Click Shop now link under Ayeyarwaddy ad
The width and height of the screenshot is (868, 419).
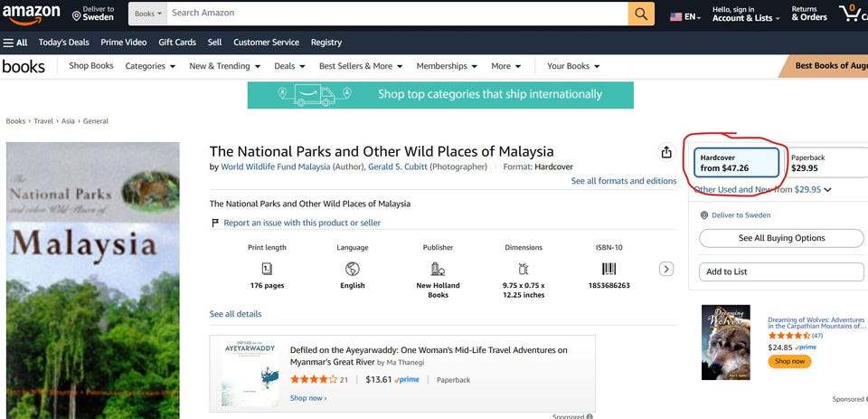tap(308, 398)
